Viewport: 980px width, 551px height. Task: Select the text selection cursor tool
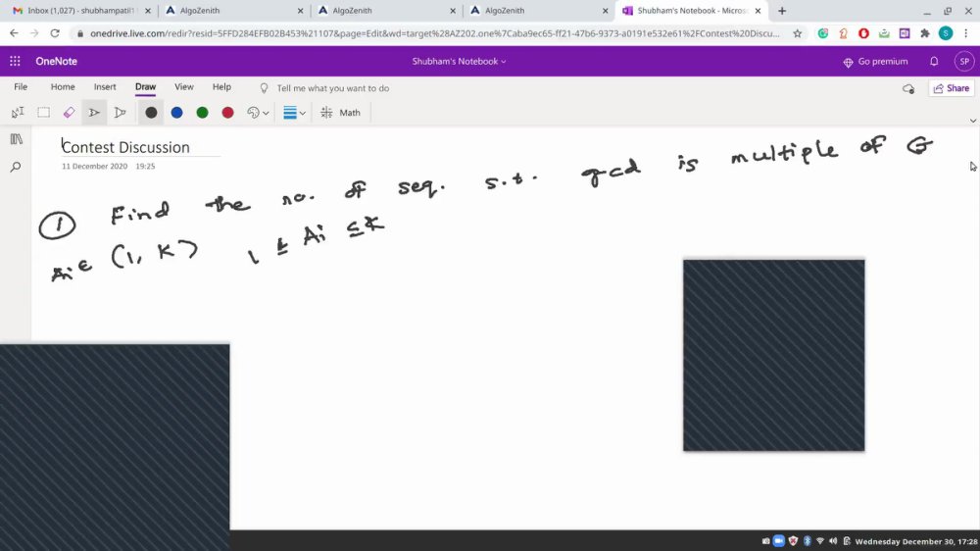18,113
